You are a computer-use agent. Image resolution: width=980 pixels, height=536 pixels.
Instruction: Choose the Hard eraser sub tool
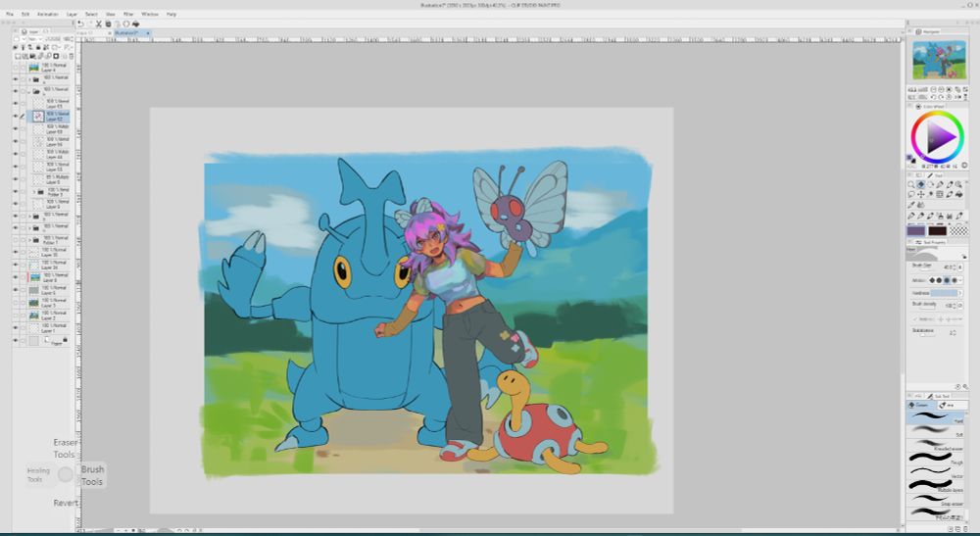pyautogui.click(x=937, y=417)
